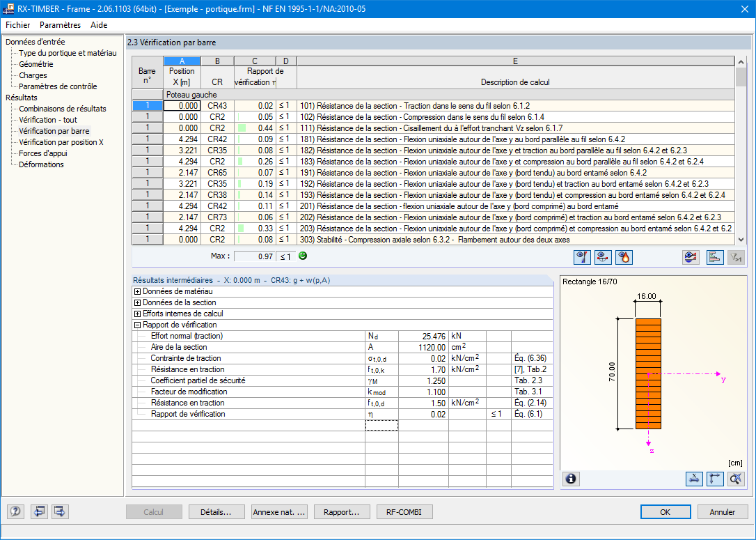Open help with the question mark icon
This screenshot has width=756, height=540.
pos(15,511)
